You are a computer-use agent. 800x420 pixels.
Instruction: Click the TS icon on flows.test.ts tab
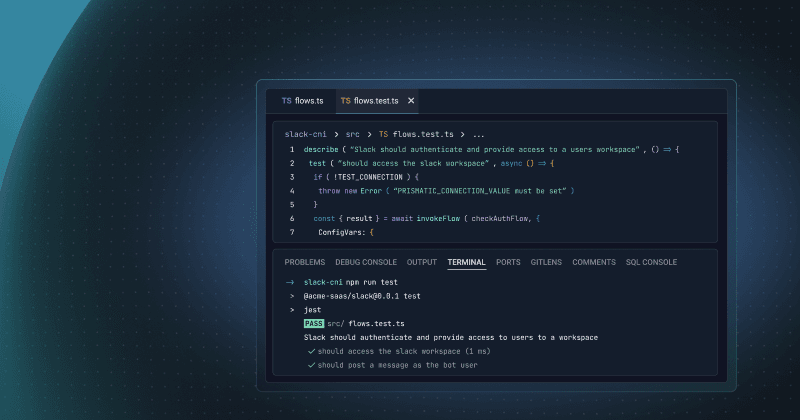coord(345,101)
